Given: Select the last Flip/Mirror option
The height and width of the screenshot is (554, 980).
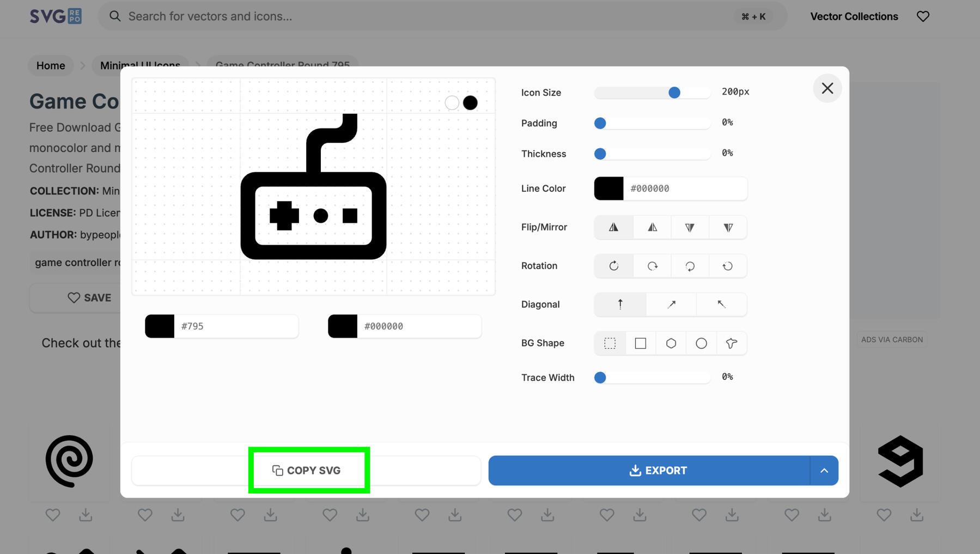Looking at the screenshot, I should 728,227.
